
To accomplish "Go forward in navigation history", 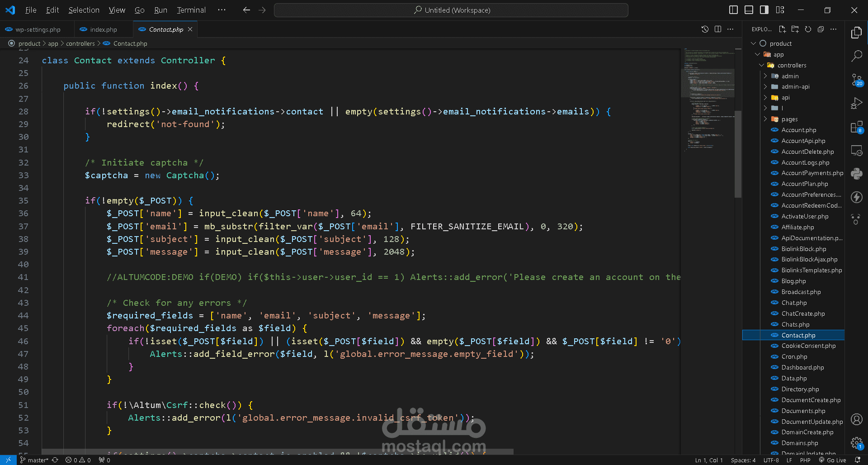I will pyautogui.click(x=262, y=10).
